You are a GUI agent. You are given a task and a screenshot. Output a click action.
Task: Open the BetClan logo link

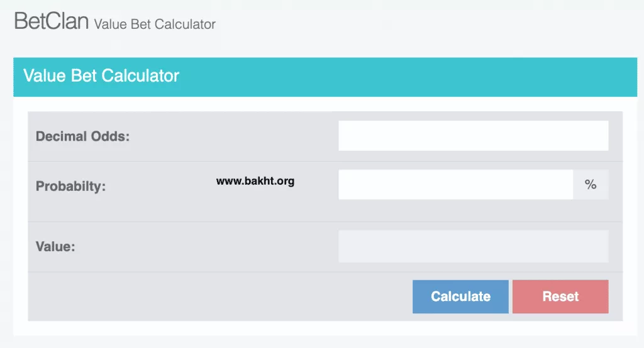tap(52, 21)
